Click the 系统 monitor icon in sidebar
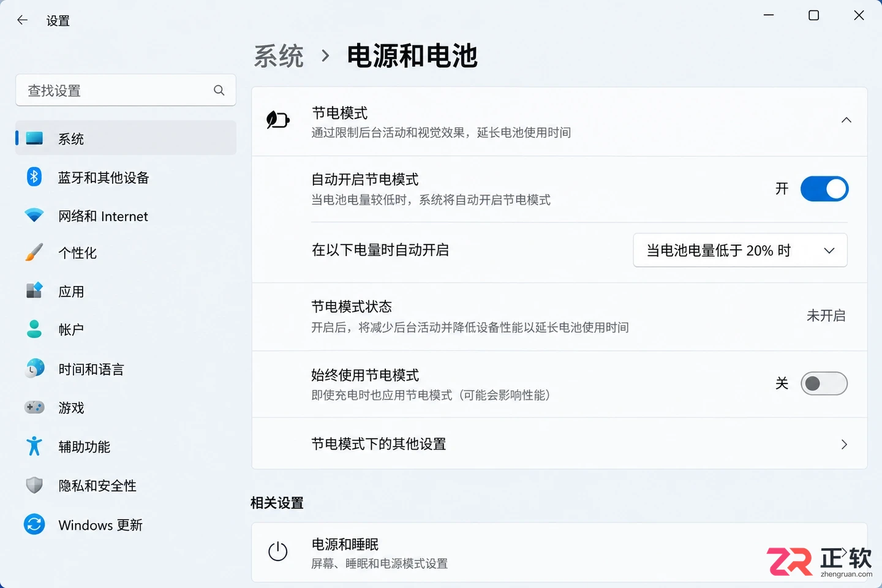 pos(34,138)
